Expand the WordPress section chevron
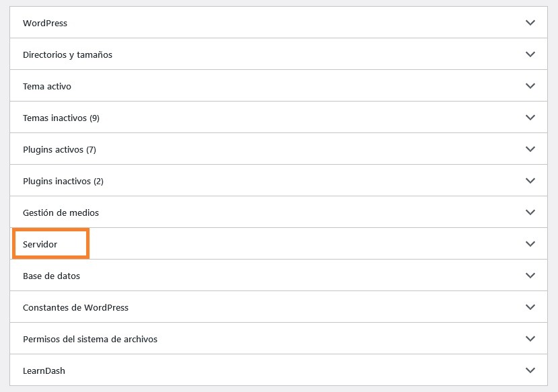Viewport: 558px width, 392px height. click(530, 23)
